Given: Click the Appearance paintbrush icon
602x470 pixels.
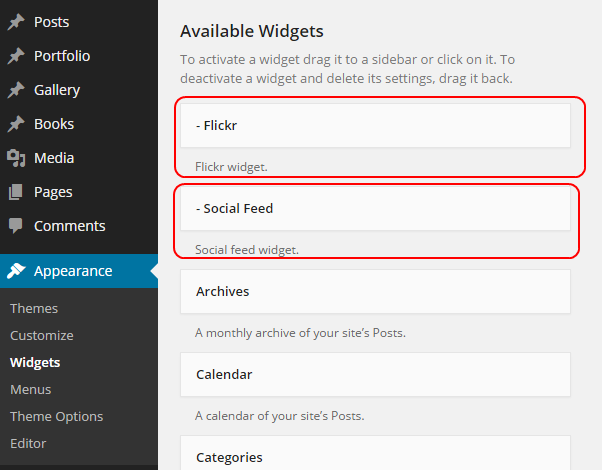Looking at the screenshot, I should coord(16,271).
